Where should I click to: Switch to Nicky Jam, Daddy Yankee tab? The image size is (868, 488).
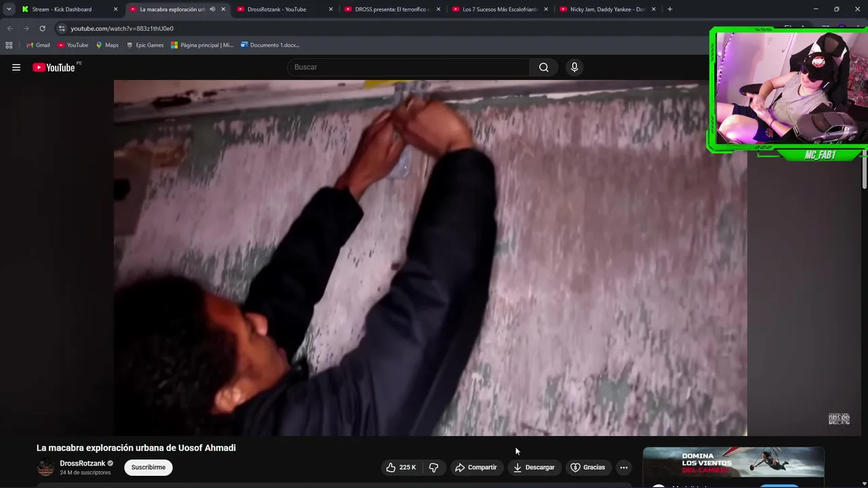coord(608,9)
